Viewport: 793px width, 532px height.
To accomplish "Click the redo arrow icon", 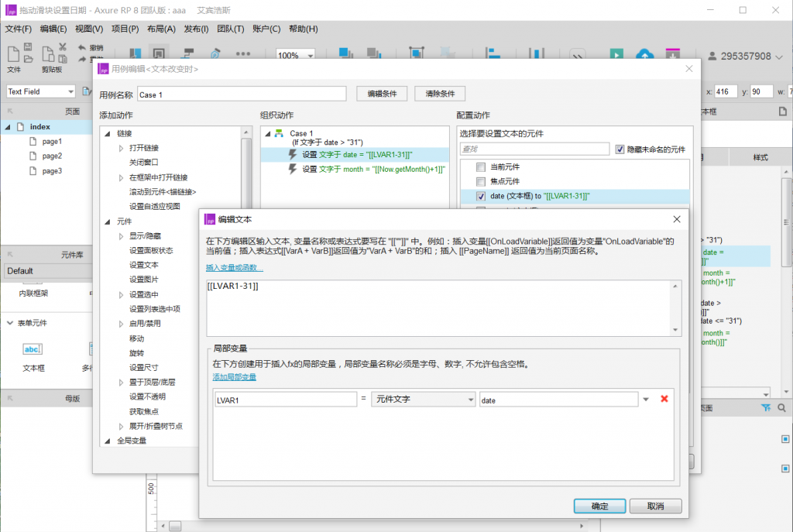I will coord(82,59).
